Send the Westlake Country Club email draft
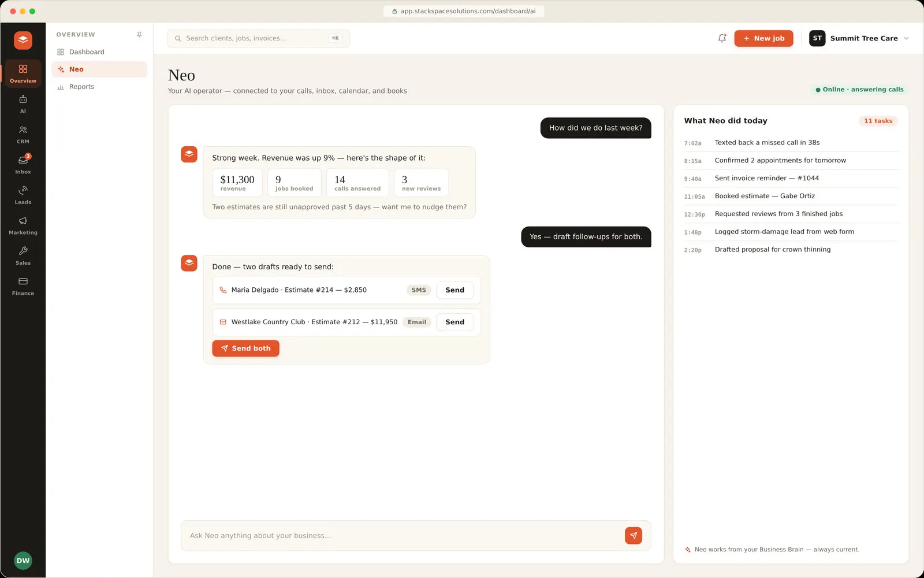This screenshot has width=924, height=578. [x=454, y=322]
